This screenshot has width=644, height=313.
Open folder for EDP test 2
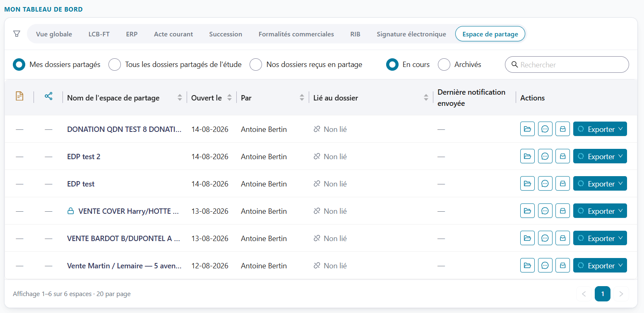[x=527, y=156]
